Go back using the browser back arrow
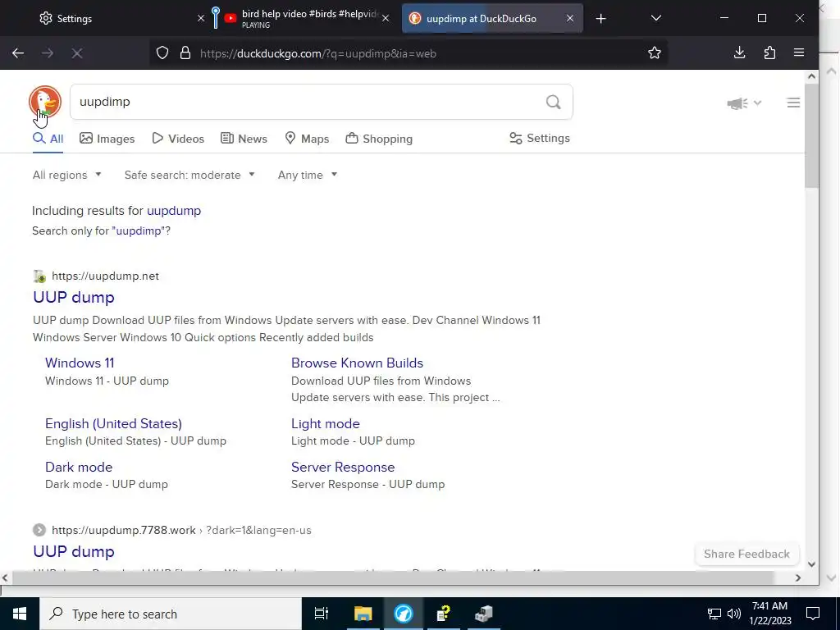Screen dimensions: 840x630 pos(18,53)
